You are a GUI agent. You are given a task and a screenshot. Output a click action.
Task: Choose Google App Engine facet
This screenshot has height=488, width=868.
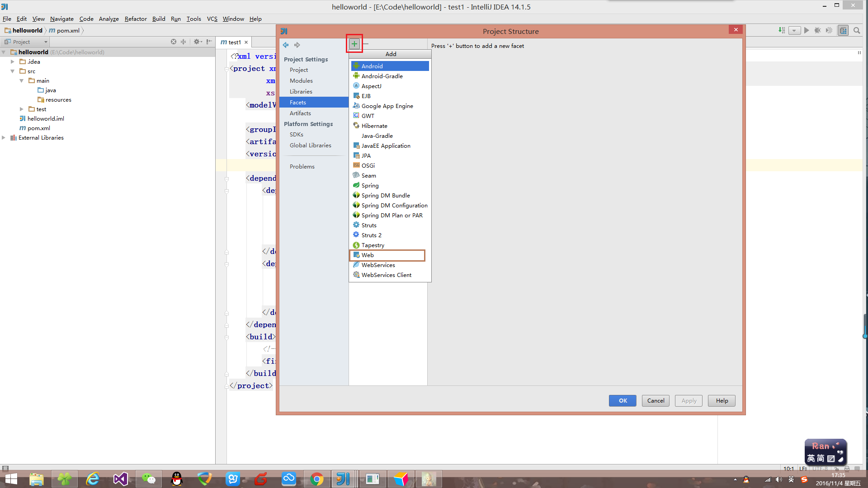pyautogui.click(x=390, y=106)
